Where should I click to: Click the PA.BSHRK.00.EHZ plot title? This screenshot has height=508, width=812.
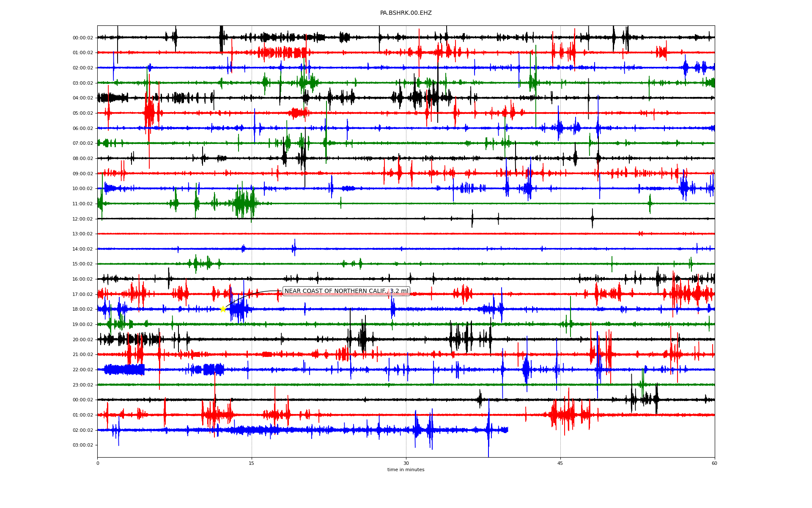tap(406, 13)
